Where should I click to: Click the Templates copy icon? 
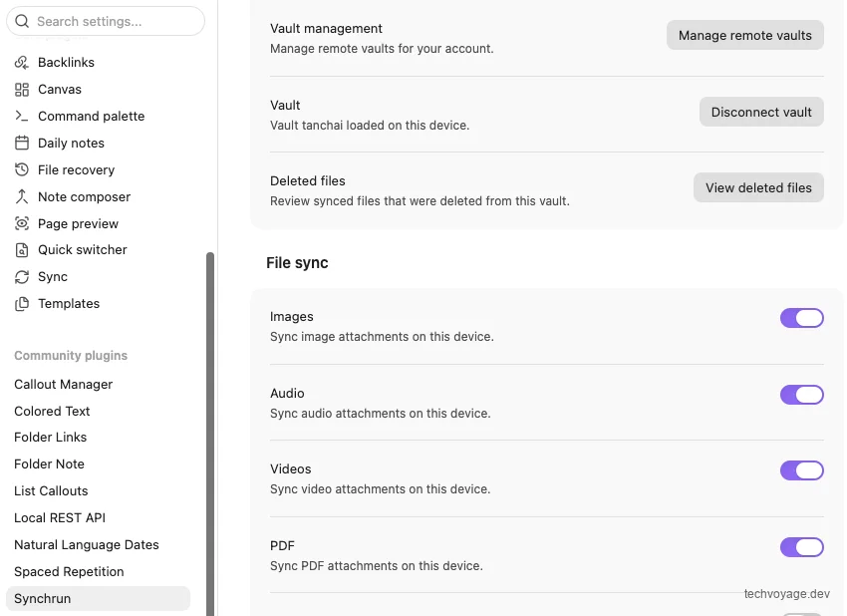tap(22, 304)
